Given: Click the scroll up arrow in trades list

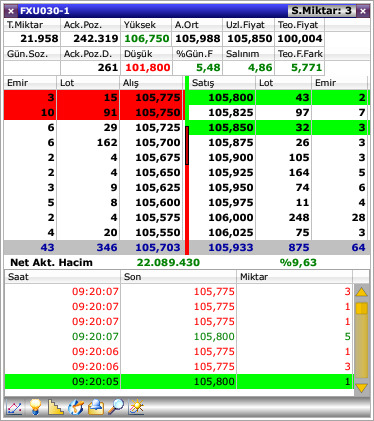Looking at the screenshot, I should click(x=362, y=292).
